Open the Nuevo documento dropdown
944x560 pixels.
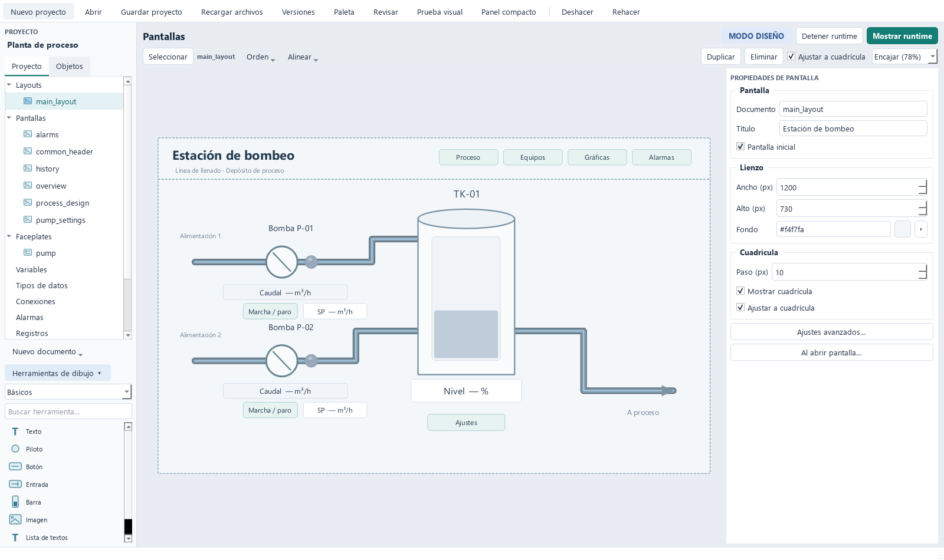[47, 352]
